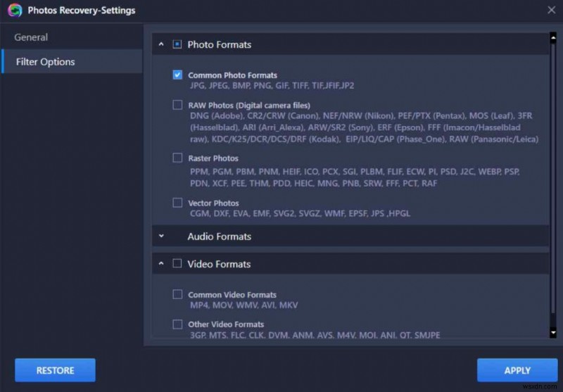
Task: Check Common Video Formats
Action: coord(178,294)
